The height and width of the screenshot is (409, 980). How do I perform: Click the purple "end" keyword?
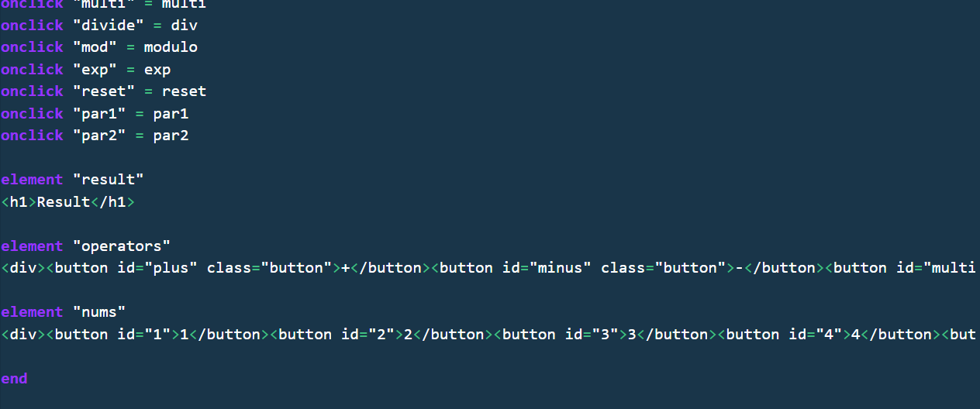click(x=14, y=379)
